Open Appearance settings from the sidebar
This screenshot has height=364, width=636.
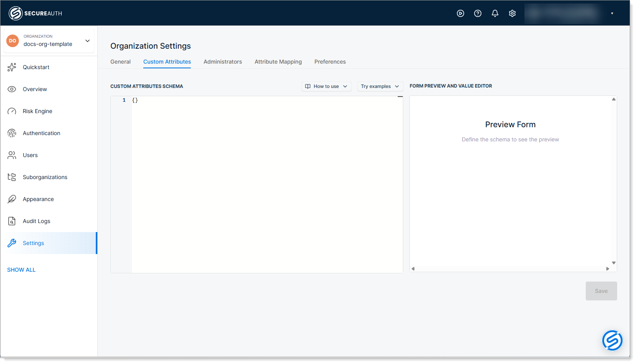click(x=38, y=199)
